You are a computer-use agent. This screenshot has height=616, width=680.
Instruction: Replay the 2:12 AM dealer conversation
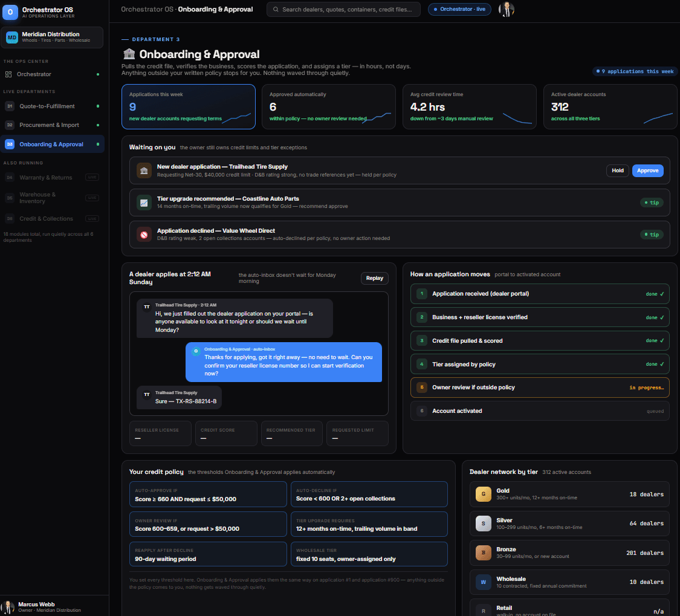(x=374, y=278)
